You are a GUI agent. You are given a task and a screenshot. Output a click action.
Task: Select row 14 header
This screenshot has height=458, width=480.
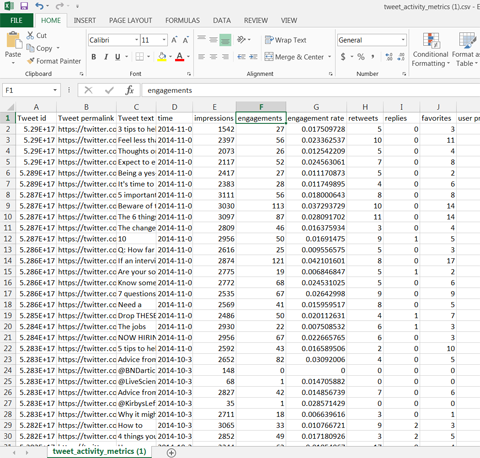point(8,261)
